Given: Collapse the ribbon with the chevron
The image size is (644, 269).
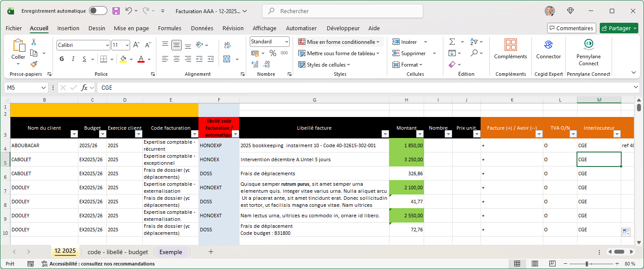Looking at the screenshot, I should coord(633,72).
